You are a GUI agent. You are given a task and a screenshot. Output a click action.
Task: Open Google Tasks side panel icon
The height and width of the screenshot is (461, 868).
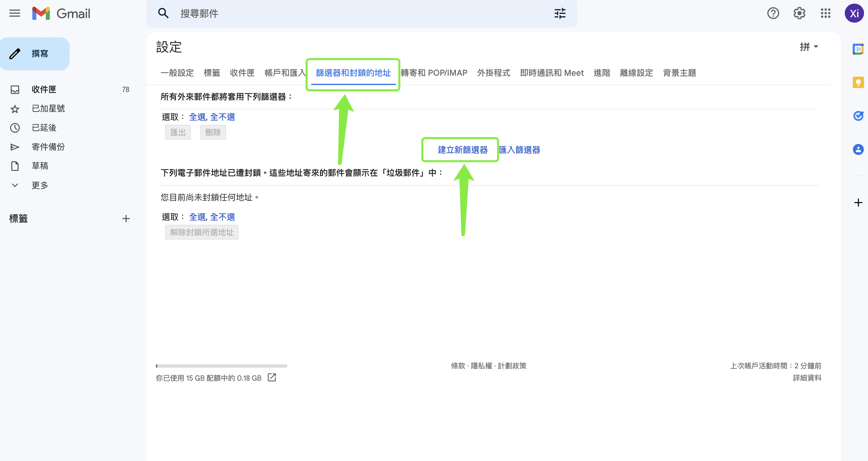click(858, 116)
